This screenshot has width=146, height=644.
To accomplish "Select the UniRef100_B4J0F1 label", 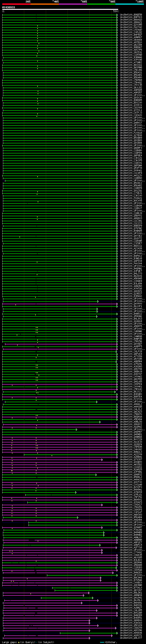I will click(x=131, y=306).
